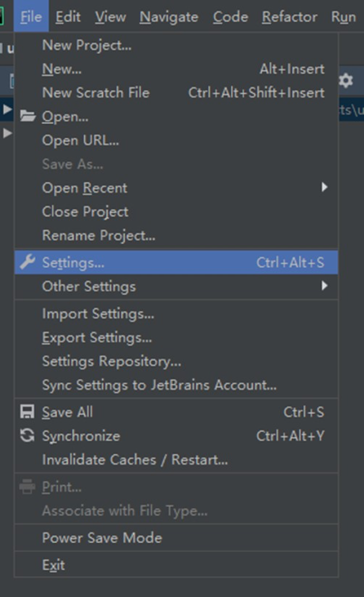The width and height of the screenshot is (364, 597).
Task: Expand the Open Recent submenu arrow
Action: (324, 188)
